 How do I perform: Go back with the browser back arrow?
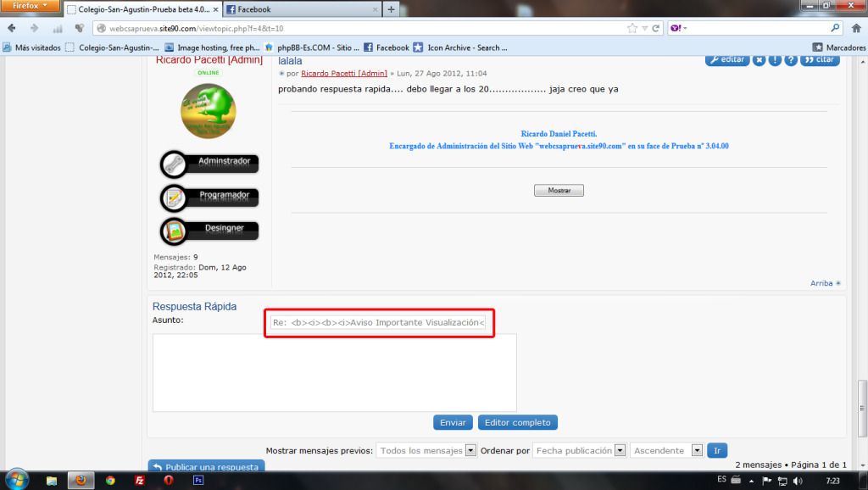12,28
